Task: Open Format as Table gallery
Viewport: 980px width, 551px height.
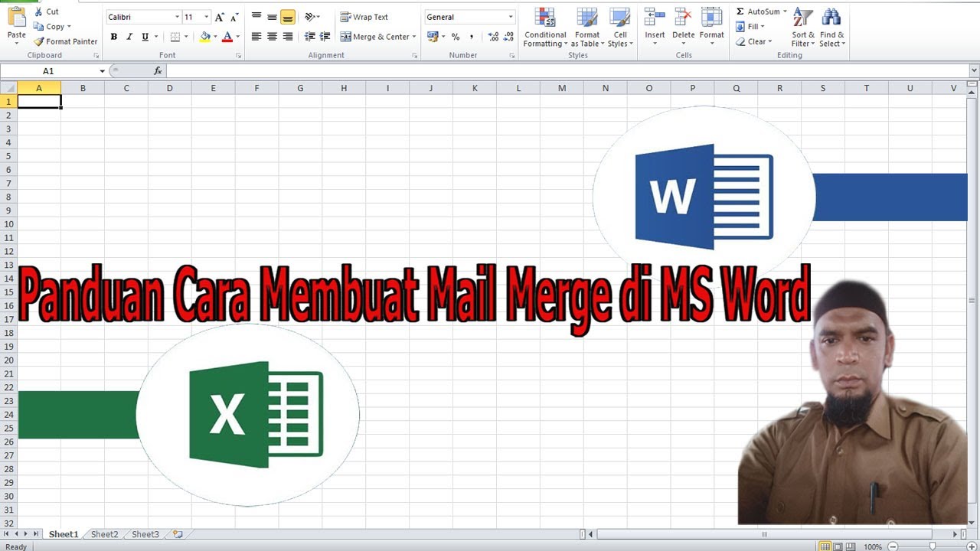Action: (587, 28)
